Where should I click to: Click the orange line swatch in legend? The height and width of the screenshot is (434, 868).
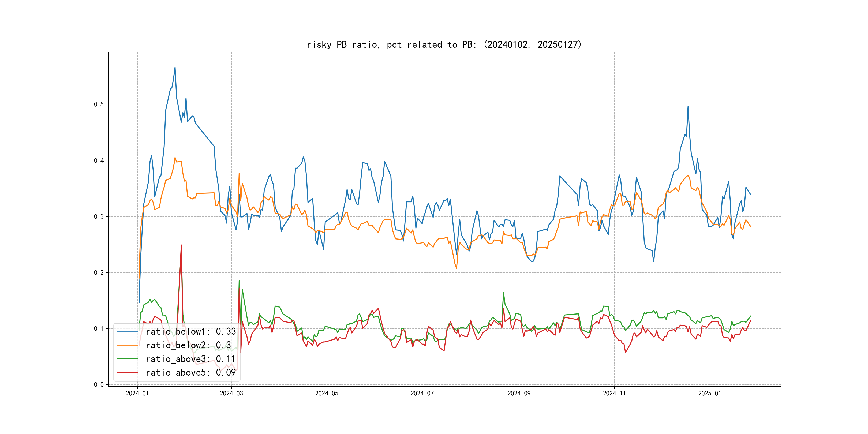[127, 345]
